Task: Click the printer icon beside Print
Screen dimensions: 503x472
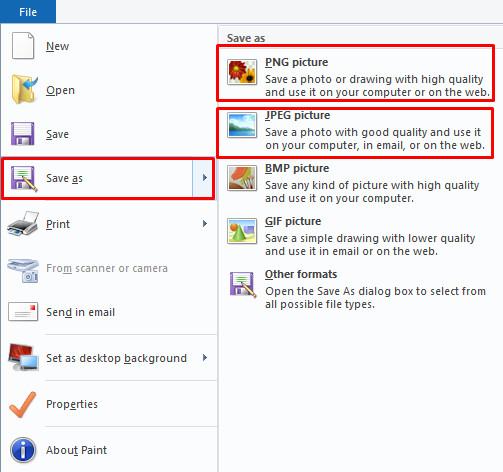Action: 23,224
